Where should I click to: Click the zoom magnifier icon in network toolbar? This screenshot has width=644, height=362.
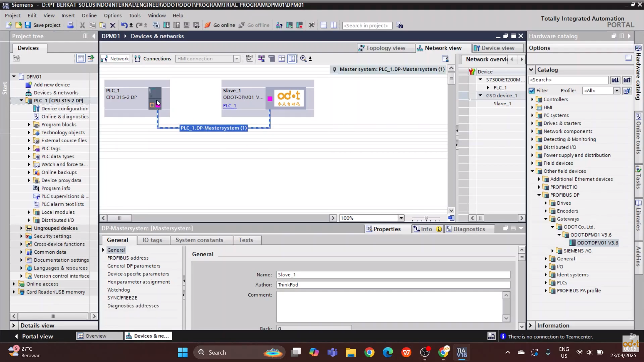click(x=303, y=59)
